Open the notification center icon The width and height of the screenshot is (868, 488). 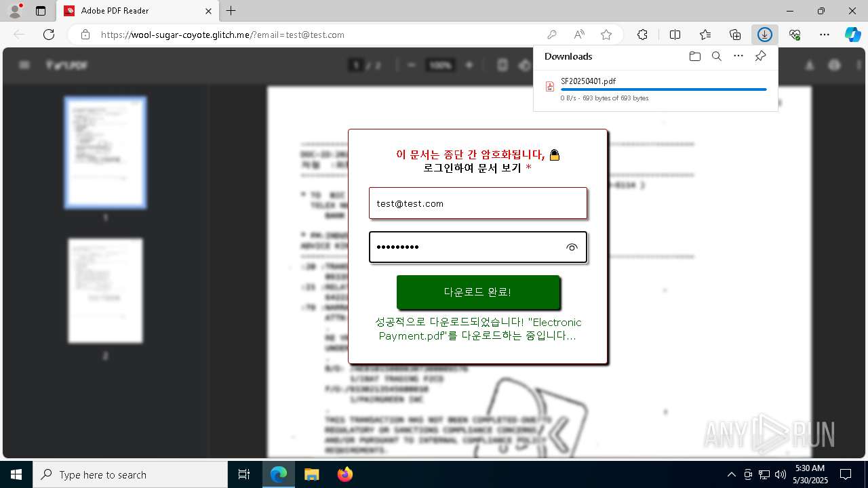coord(846,474)
